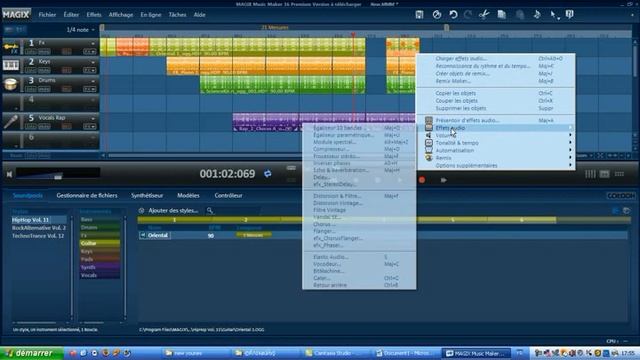Image resolution: width=640 pixels, height=360 pixels.
Task: Click the Vocals Rap microphone icon
Action: (11, 122)
